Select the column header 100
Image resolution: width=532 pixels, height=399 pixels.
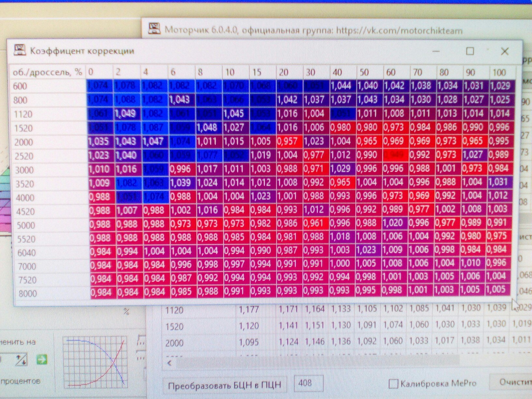[x=502, y=72]
